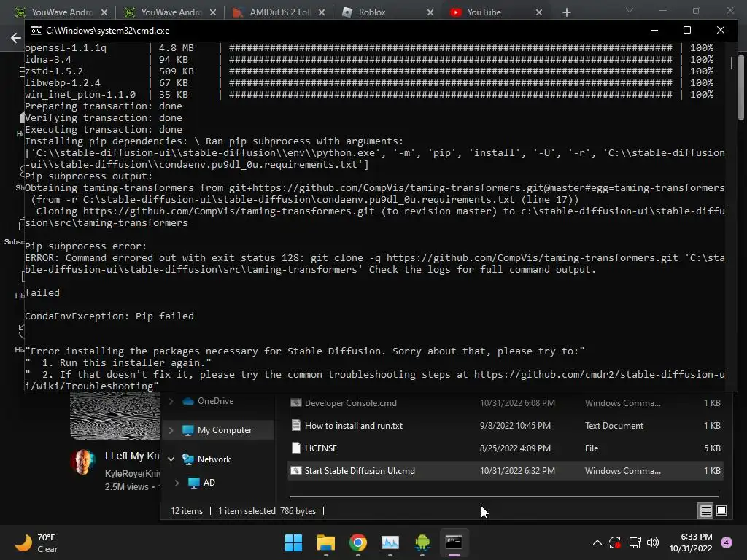Open the volume speaker tray icon
This screenshot has width=747, height=560.
tap(653, 542)
